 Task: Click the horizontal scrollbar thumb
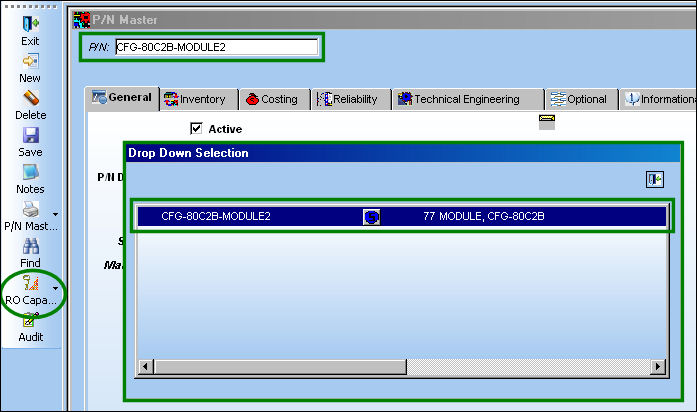280,367
